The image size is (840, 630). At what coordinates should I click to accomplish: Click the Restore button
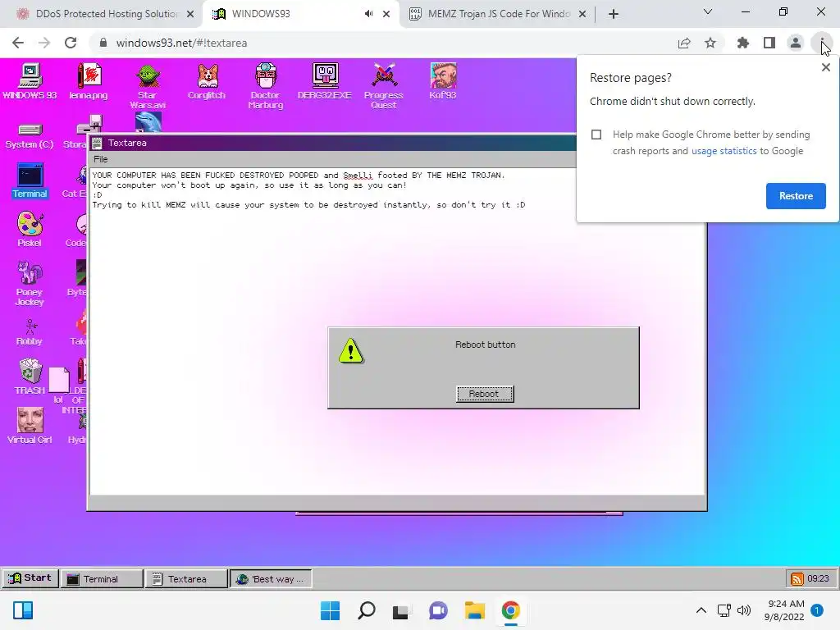796,196
